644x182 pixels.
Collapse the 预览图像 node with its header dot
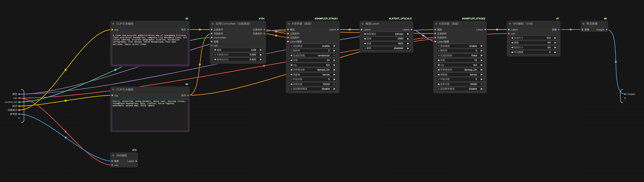coord(583,24)
